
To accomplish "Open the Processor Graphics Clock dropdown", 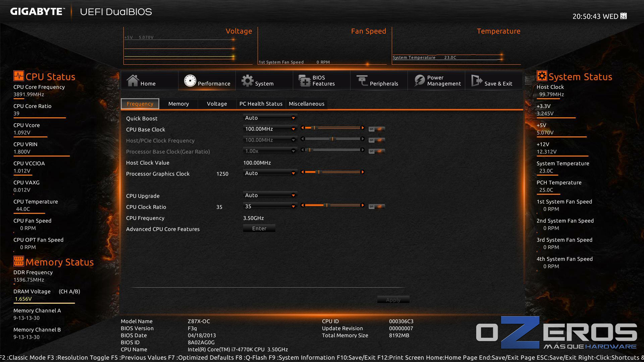I will tap(270, 173).
